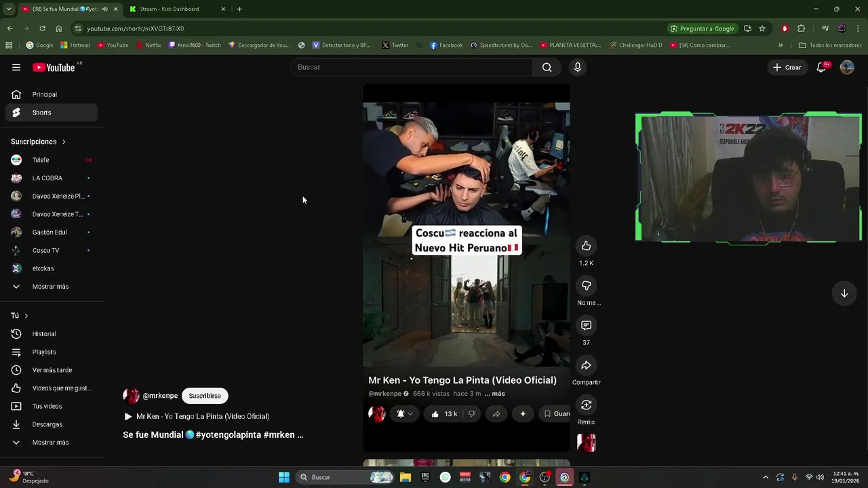Expand the Suscripciones section chevron
Viewport: 868px width, 488px height.
coord(64,142)
